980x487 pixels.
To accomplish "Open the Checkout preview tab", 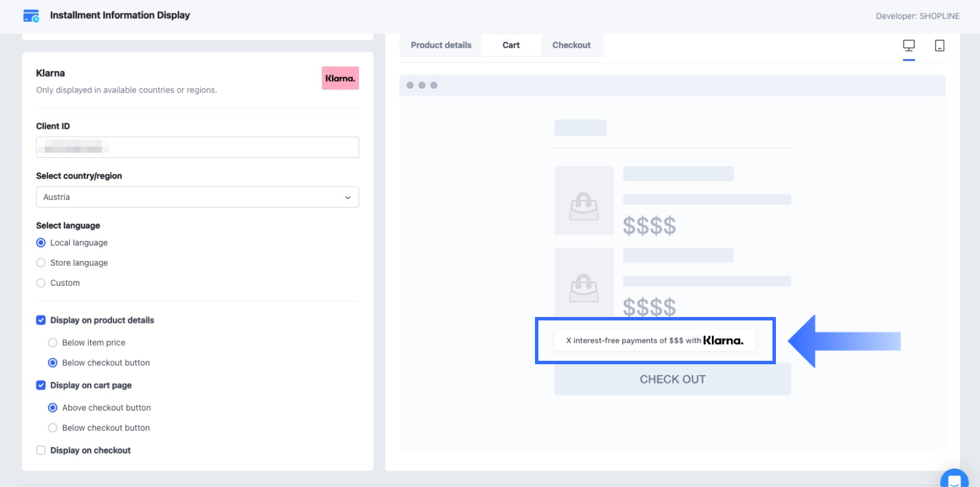I will pyautogui.click(x=571, y=45).
